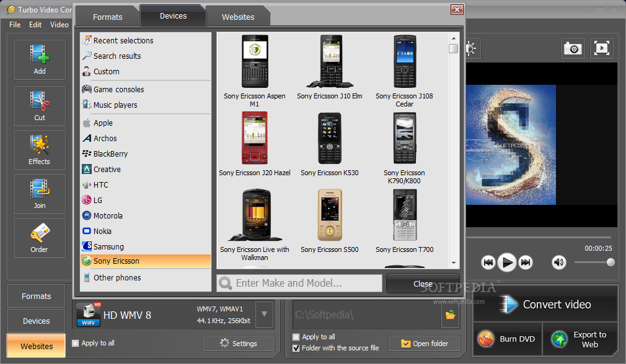Browse output folder with the folder icon

[x=451, y=315]
